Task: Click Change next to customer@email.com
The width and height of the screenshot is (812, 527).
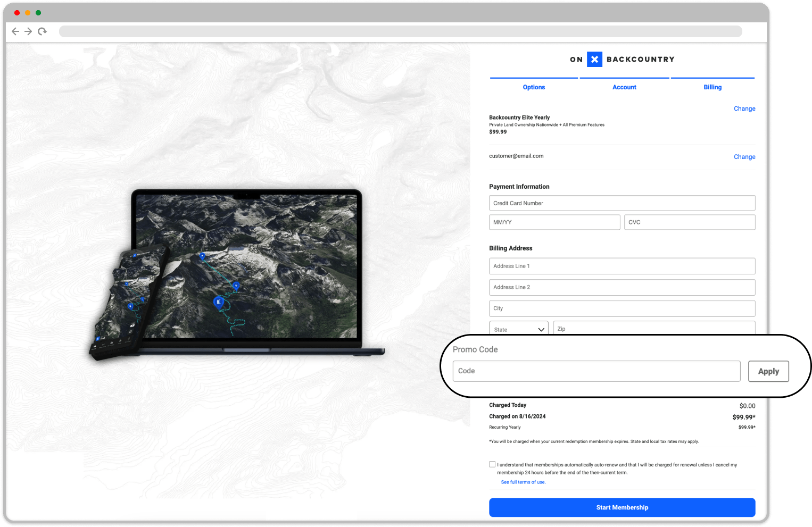Action: [x=744, y=156]
